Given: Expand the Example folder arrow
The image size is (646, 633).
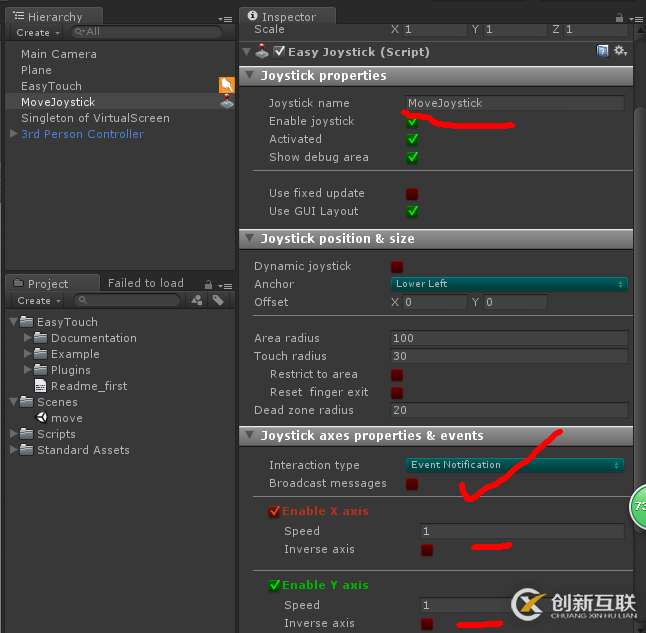Looking at the screenshot, I should pos(27,354).
